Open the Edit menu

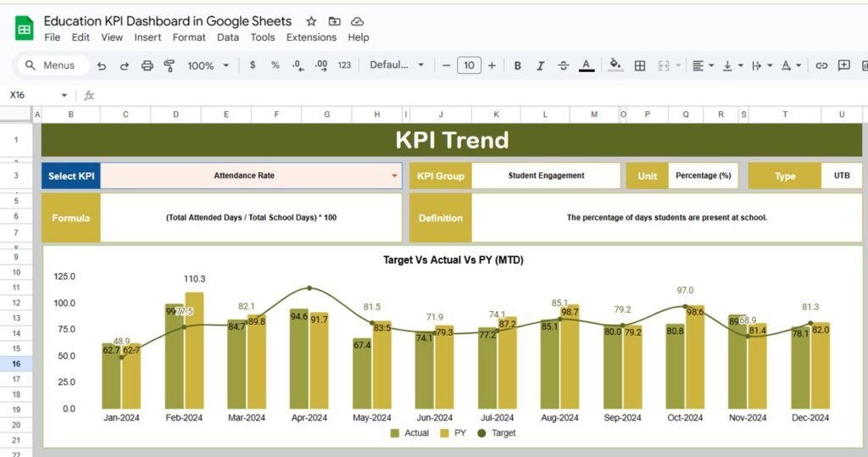(x=81, y=37)
